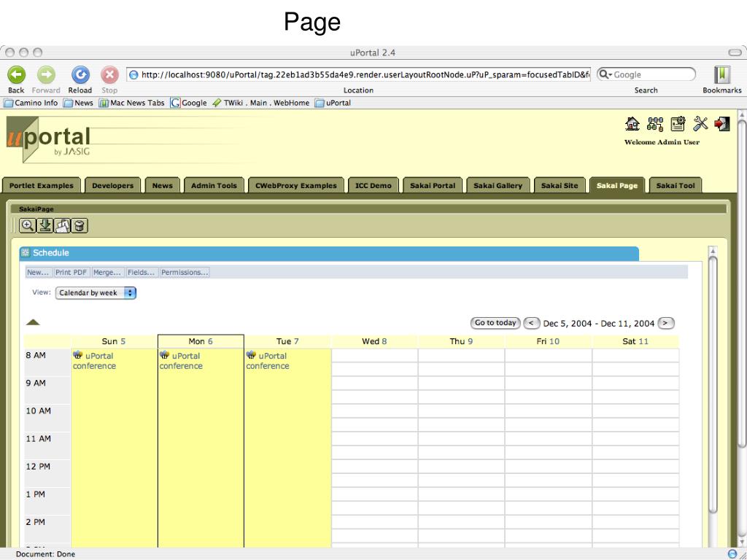Click the browser Back arrow icon

16,75
